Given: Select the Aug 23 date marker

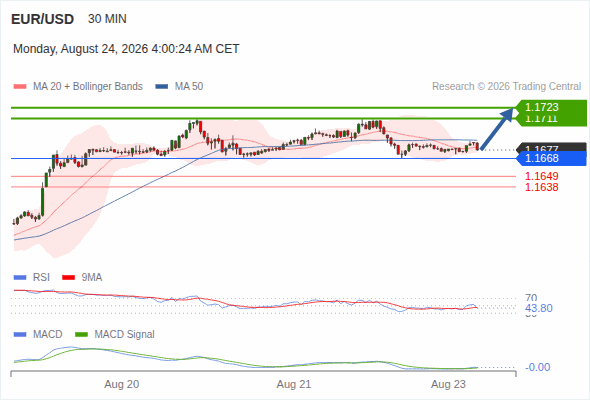Looking at the screenshot, I should [448, 385].
